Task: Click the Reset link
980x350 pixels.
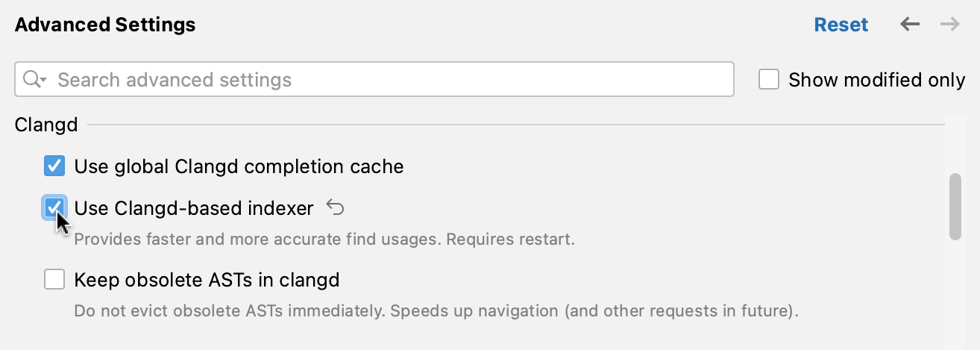Action: click(x=841, y=25)
